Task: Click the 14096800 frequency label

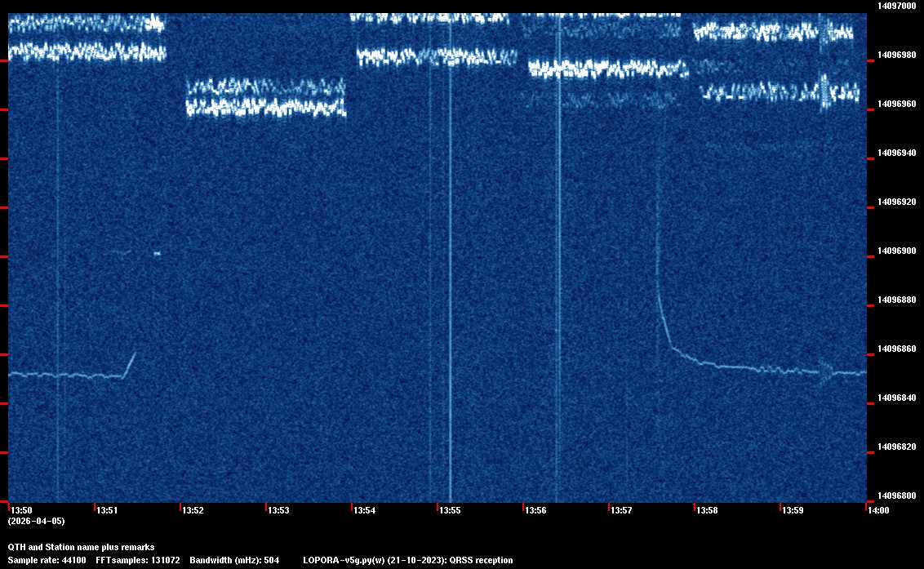Action: 896,496
